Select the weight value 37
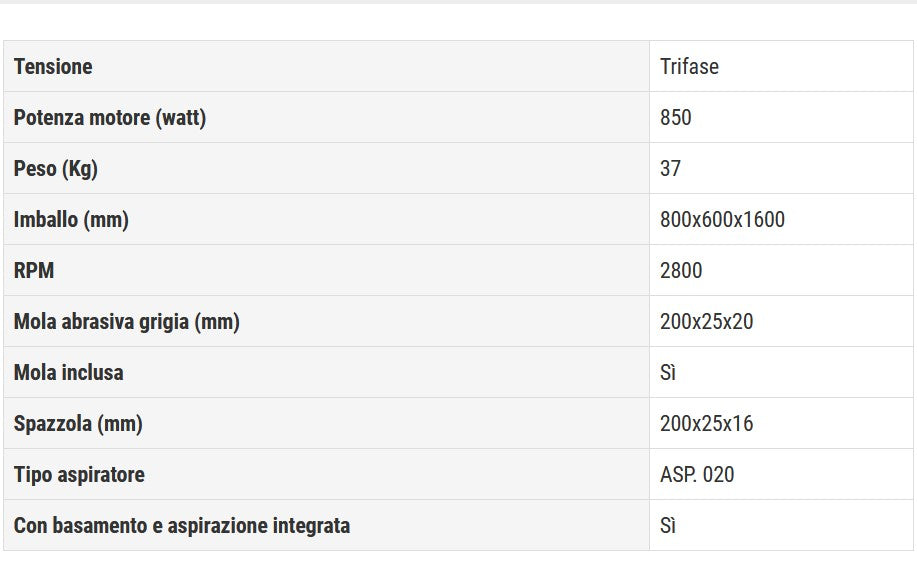 click(x=671, y=169)
